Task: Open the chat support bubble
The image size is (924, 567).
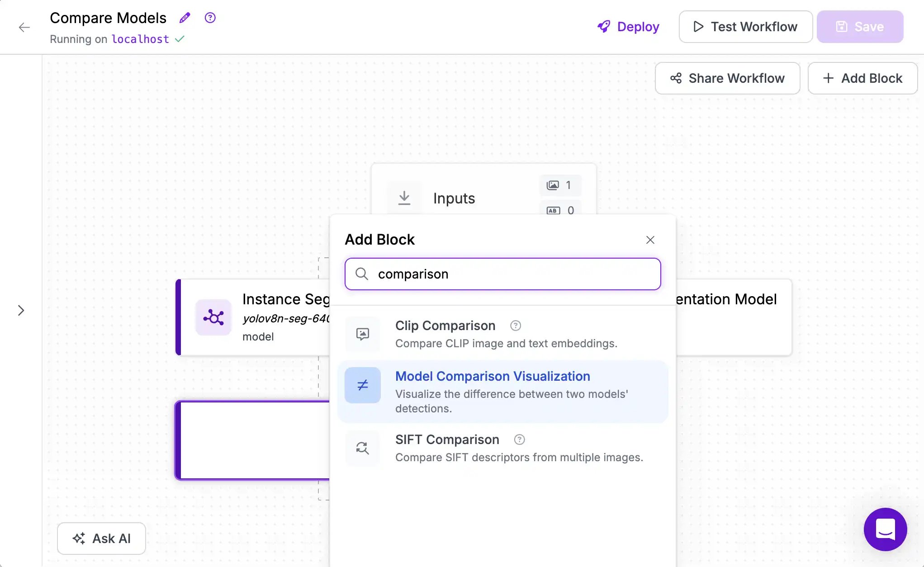Action: 885,529
